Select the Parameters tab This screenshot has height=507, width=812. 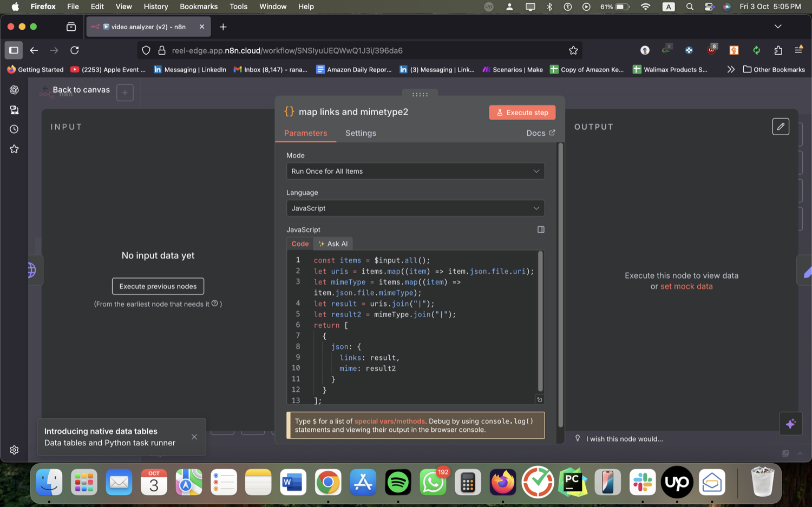[x=305, y=133]
